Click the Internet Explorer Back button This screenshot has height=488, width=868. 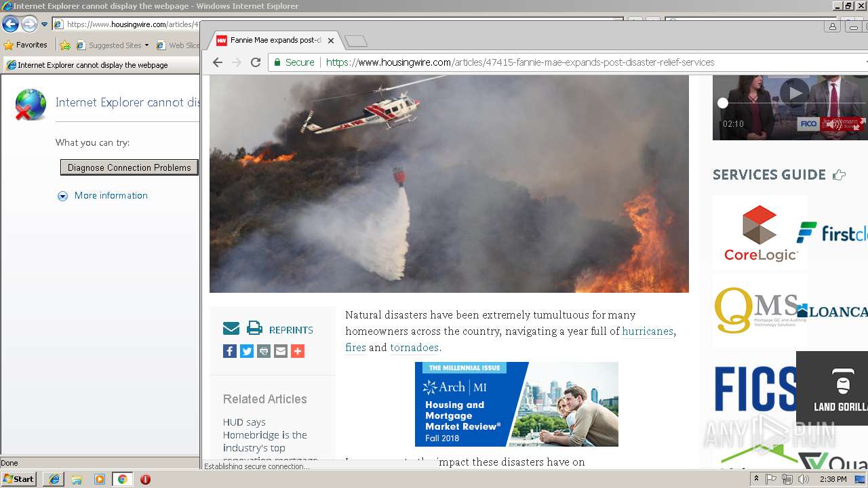tap(10, 24)
